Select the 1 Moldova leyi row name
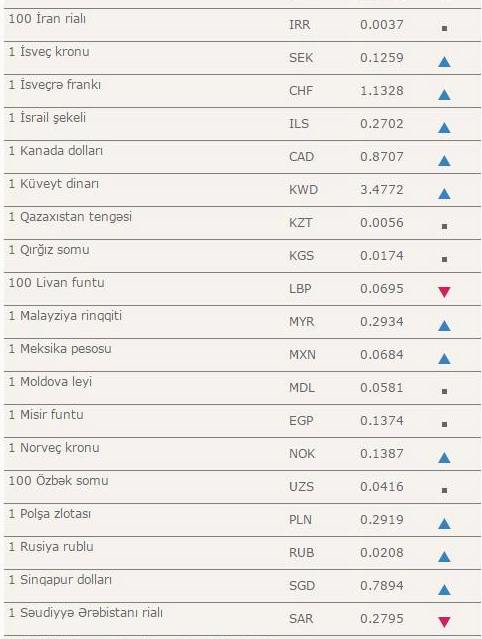482x639 pixels. point(50,382)
